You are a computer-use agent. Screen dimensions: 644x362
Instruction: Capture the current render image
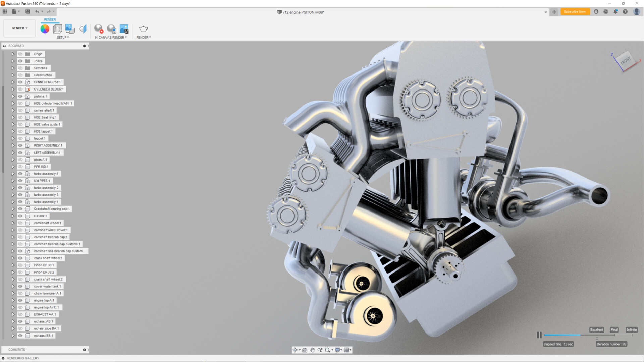(124, 29)
